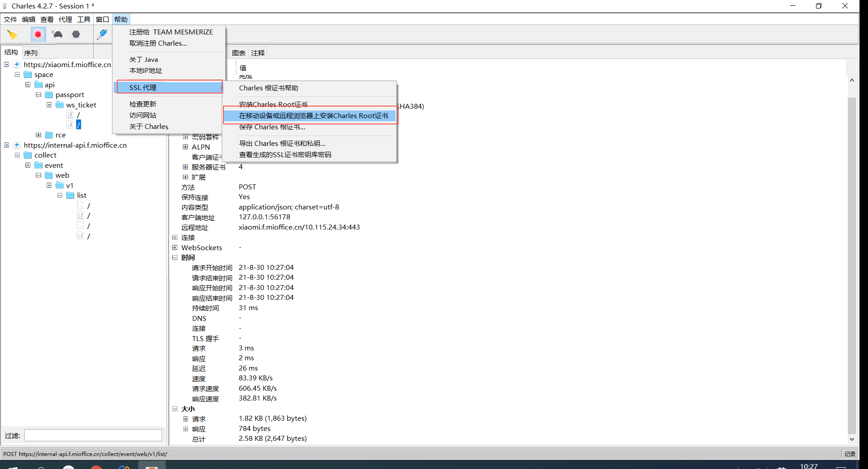Collapse the 时间 section

coord(175,257)
